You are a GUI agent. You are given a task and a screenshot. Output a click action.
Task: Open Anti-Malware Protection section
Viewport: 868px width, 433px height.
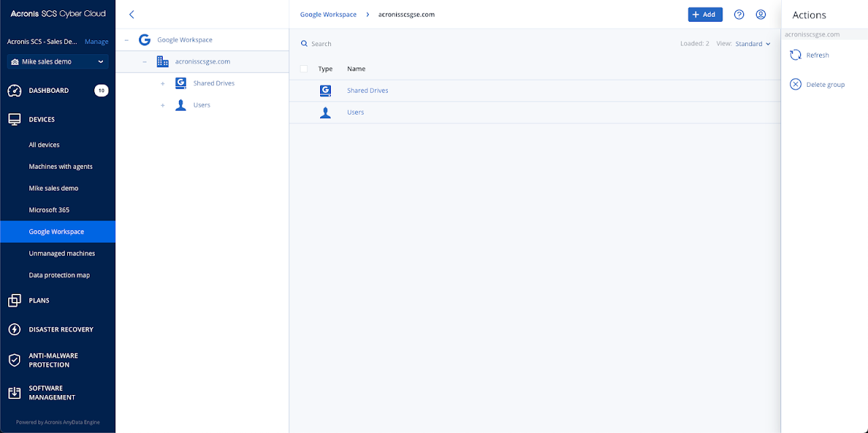53,360
